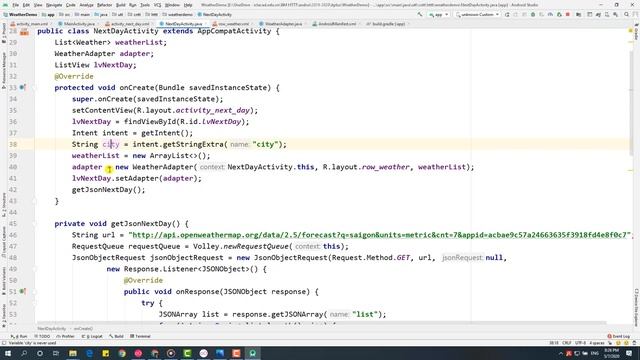Click the Android Studio icon in the taskbar
Viewport: 640px width, 360px height.
(x=253, y=353)
